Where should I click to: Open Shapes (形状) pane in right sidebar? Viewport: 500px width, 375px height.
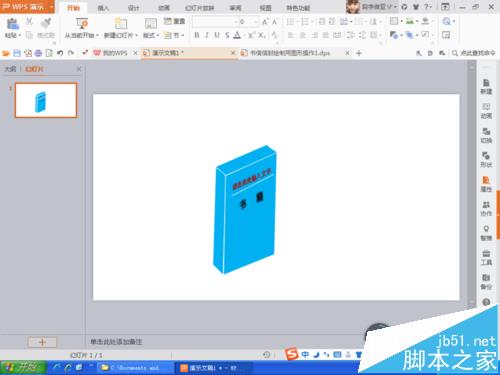pos(486,160)
